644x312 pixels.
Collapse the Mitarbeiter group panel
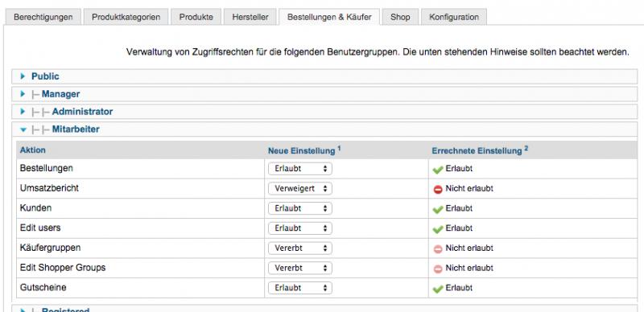pyautogui.click(x=324, y=129)
